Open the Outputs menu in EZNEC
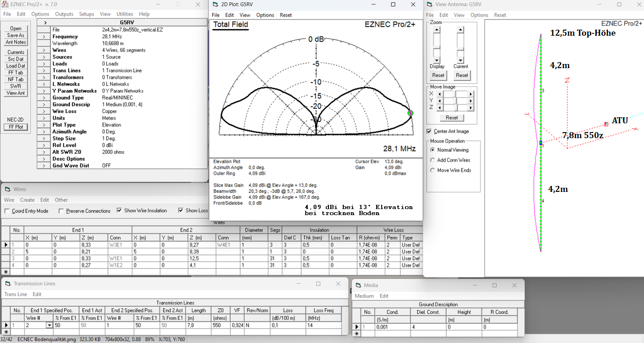 coord(64,14)
